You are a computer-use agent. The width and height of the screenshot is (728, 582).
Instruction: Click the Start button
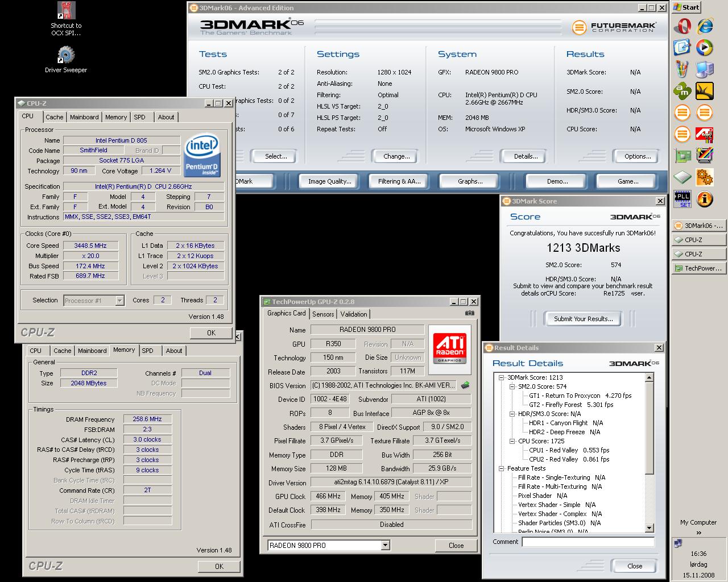click(x=686, y=7)
